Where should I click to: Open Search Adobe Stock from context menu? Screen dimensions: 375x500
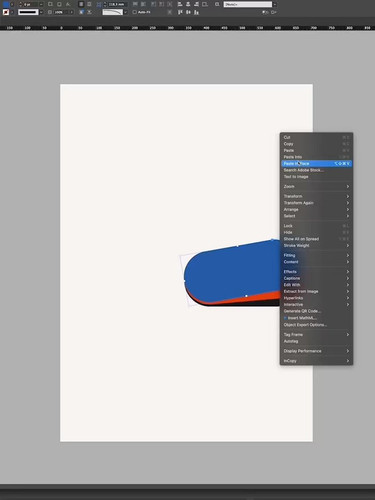click(316, 170)
